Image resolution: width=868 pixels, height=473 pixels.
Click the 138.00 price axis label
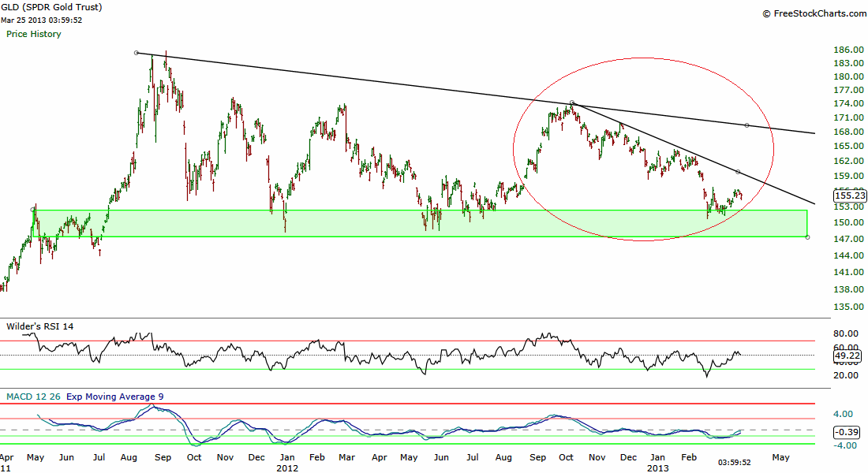click(848, 289)
